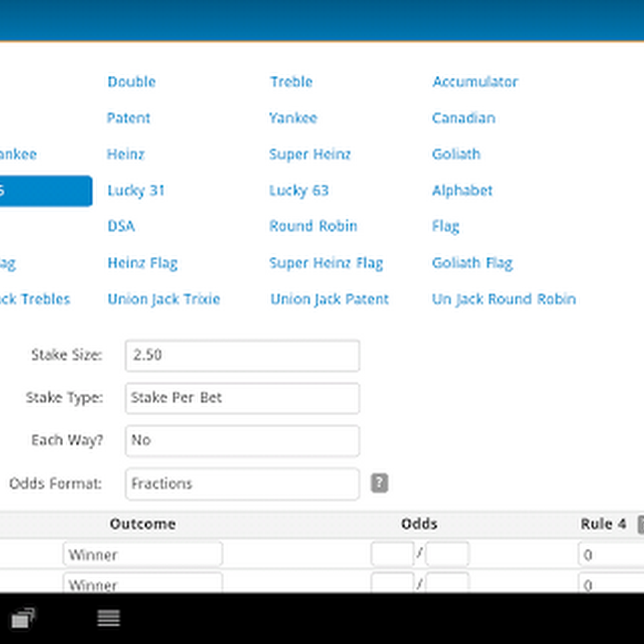Viewport: 644px width, 644px height.
Task: Select the DSA bet type
Action: click(121, 226)
